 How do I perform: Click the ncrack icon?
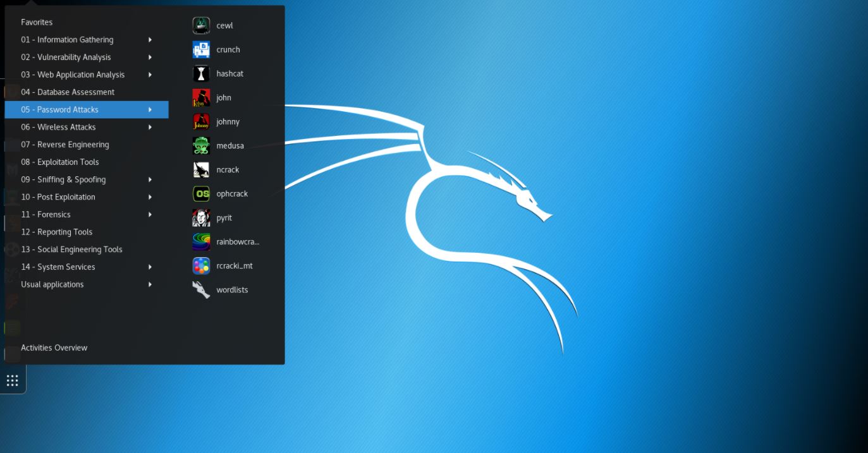(x=201, y=170)
